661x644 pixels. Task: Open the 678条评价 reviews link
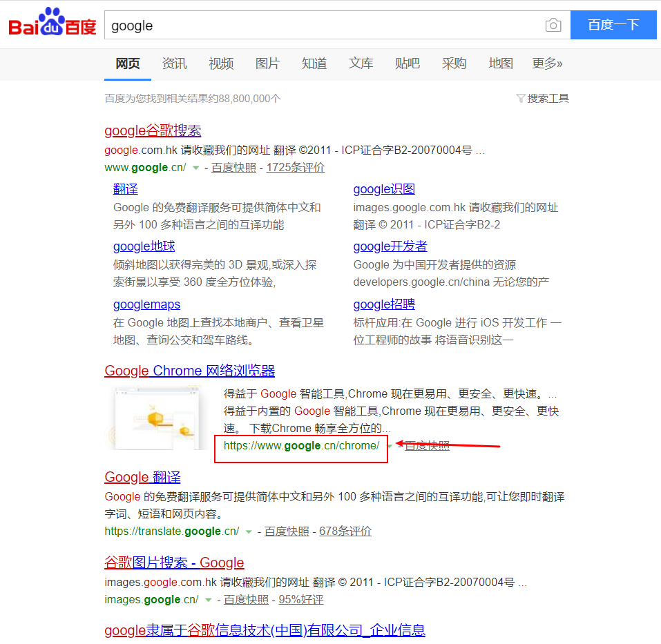[x=345, y=531]
